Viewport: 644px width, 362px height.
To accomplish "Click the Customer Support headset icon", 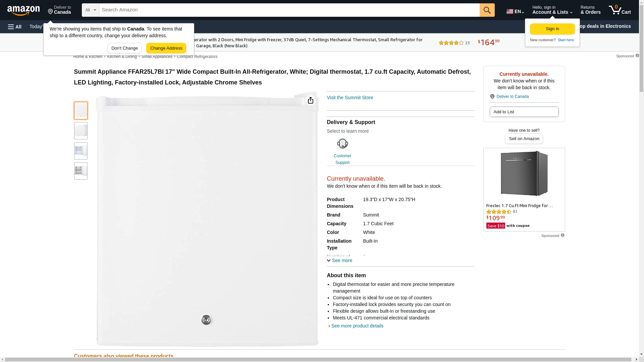I will pyautogui.click(x=342, y=144).
